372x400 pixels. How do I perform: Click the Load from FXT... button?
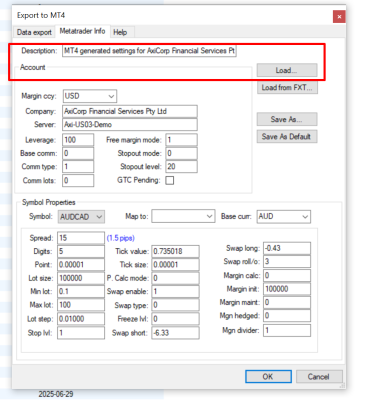click(x=287, y=88)
